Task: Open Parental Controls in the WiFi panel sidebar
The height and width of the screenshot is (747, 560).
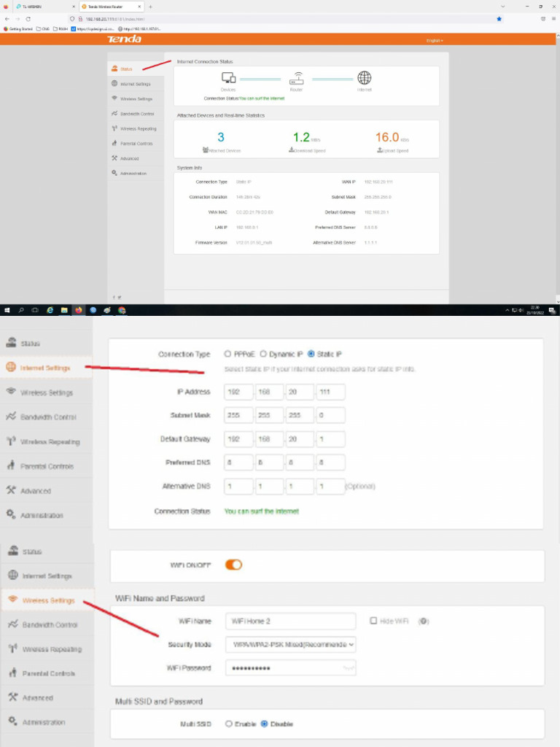Action: (x=47, y=673)
